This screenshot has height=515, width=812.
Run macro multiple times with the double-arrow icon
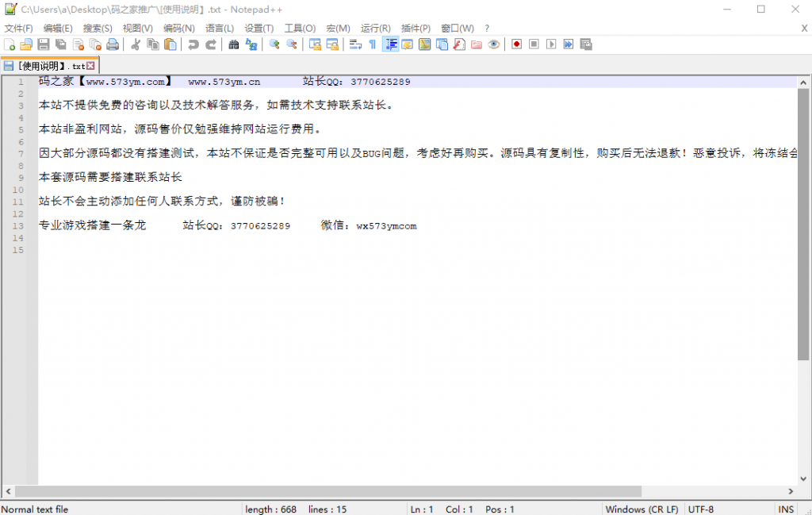pyautogui.click(x=568, y=44)
